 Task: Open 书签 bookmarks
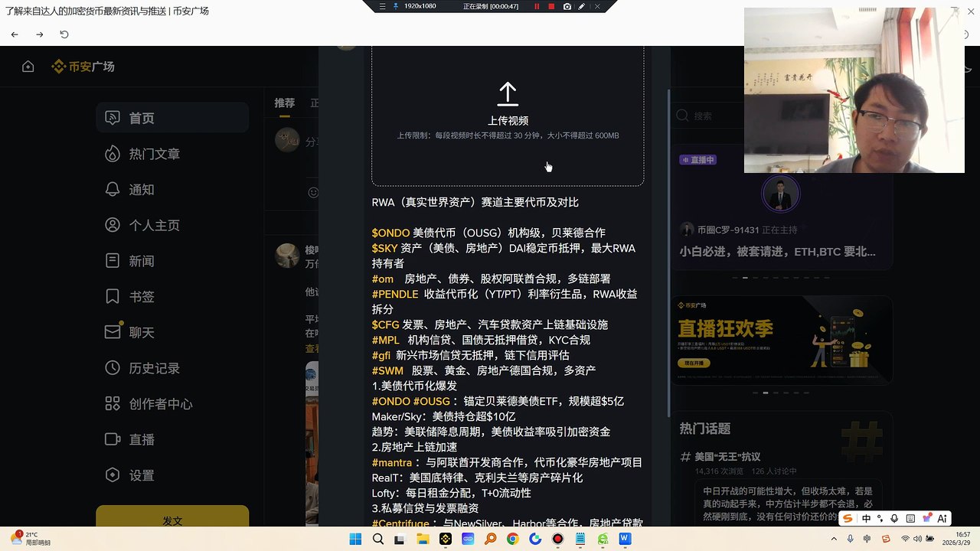(172, 297)
